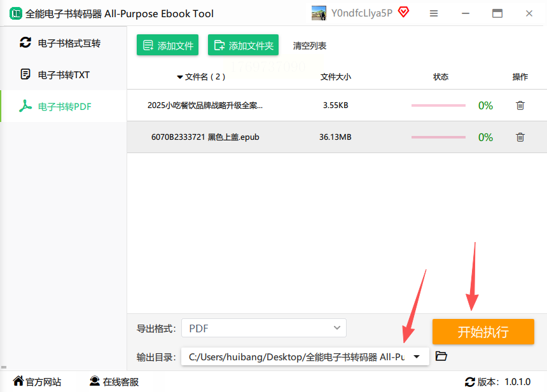Click 操作 column header
The width and height of the screenshot is (547, 392).
(520, 77)
